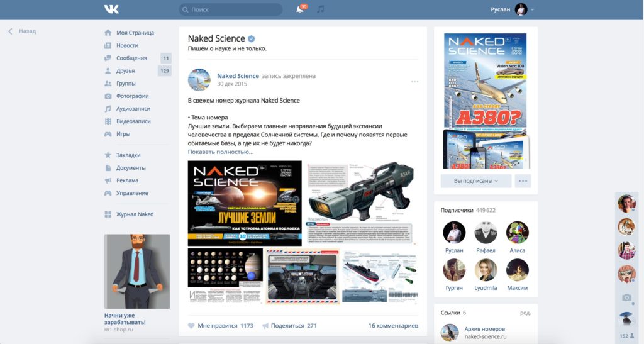Viewport: 644px width, 344px height.
Task: Open the 152 online friends counter
Action: pyautogui.click(x=627, y=336)
